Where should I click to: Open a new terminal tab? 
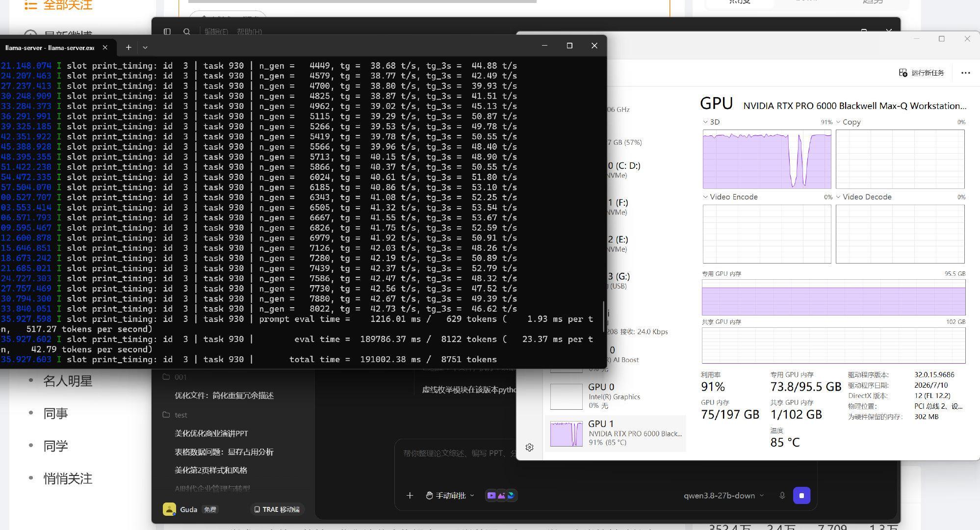tap(129, 48)
